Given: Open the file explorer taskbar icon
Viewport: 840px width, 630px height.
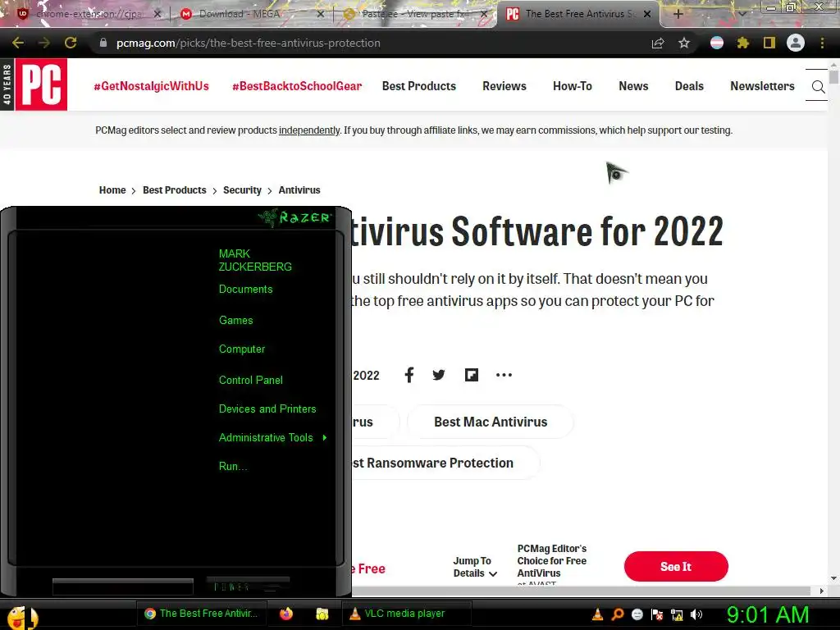Looking at the screenshot, I should (x=322, y=614).
